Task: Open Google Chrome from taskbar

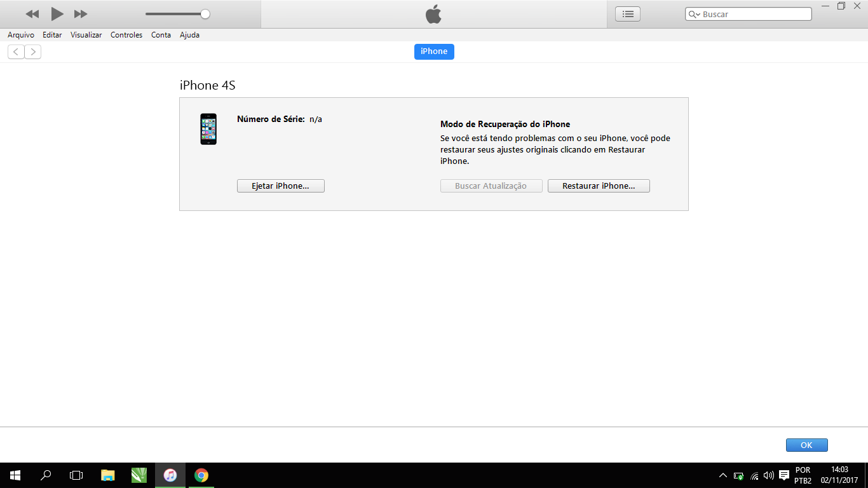Action: tap(201, 475)
